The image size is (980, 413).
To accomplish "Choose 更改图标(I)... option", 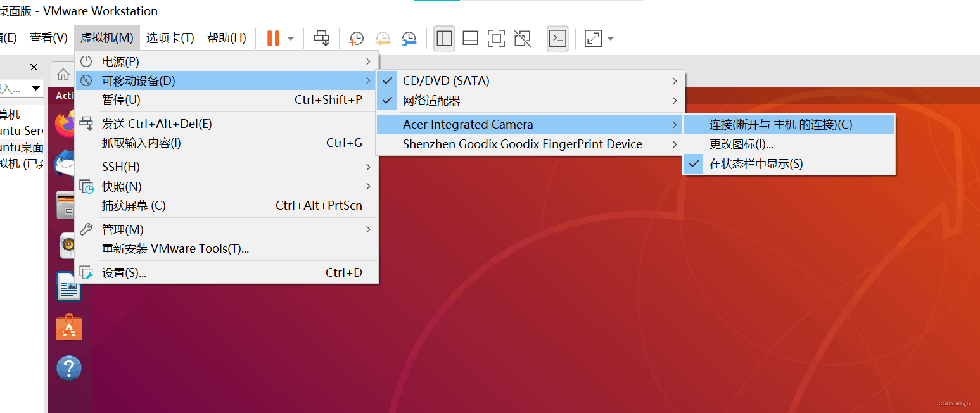I will (x=789, y=144).
